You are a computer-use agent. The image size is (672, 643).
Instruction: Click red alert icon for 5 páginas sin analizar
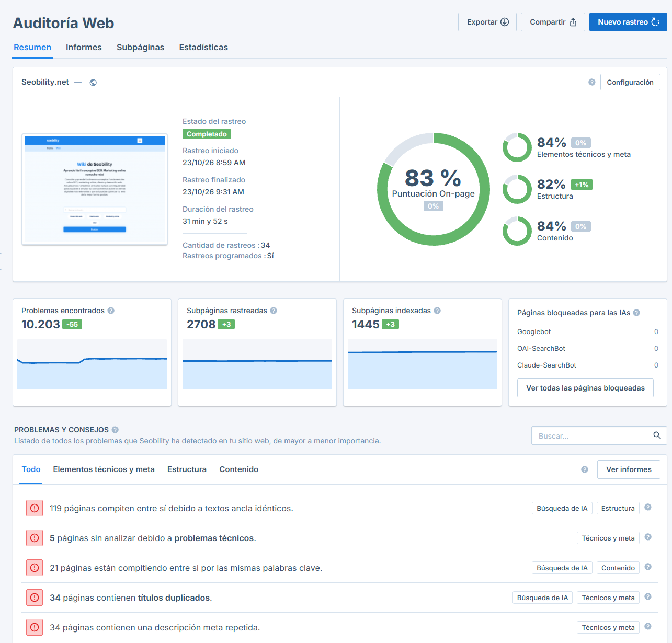(35, 538)
